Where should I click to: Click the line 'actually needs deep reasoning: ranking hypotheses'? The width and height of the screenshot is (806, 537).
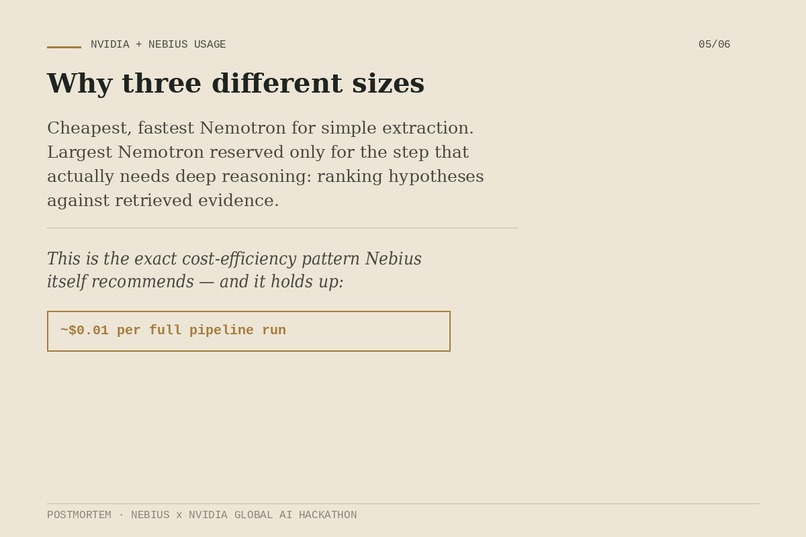[x=265, y=176]
